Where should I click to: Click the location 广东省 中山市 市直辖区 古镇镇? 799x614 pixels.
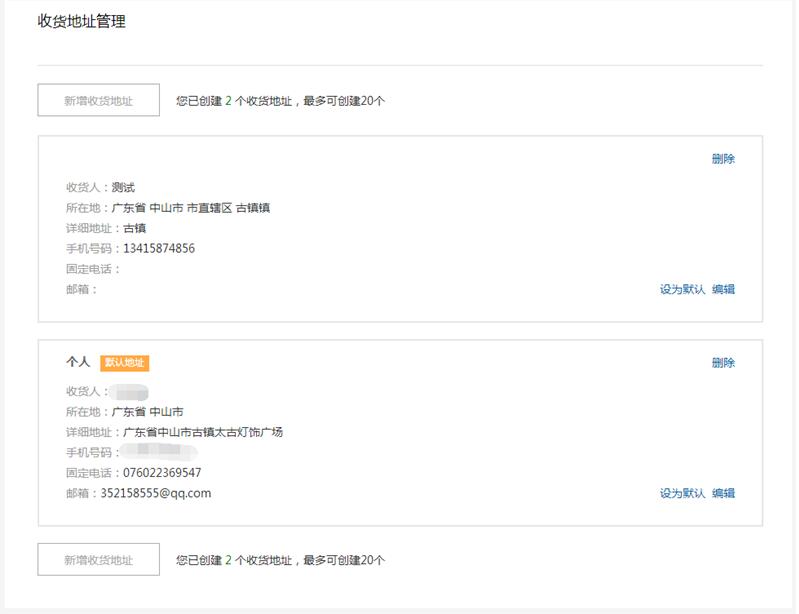click(x=191, y=208)
